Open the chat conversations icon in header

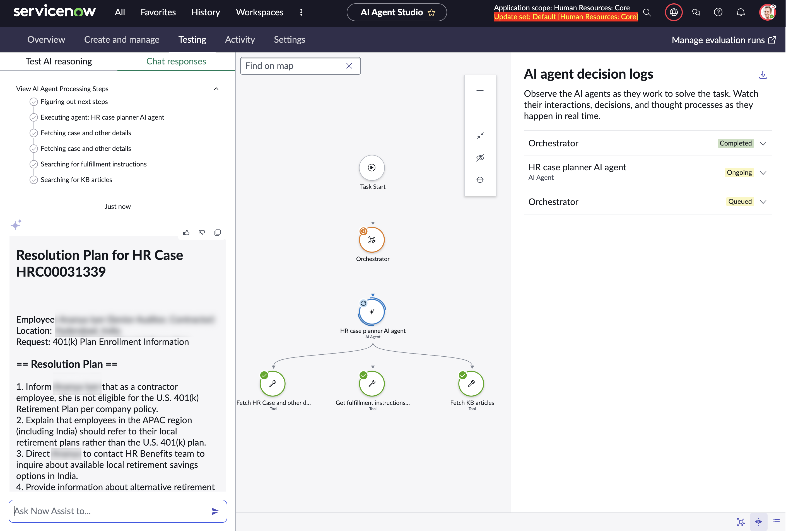click(696, 13)
